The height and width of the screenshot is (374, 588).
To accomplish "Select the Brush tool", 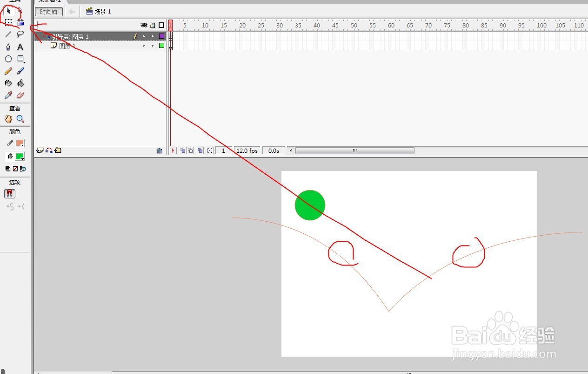I will pos(20,71).
